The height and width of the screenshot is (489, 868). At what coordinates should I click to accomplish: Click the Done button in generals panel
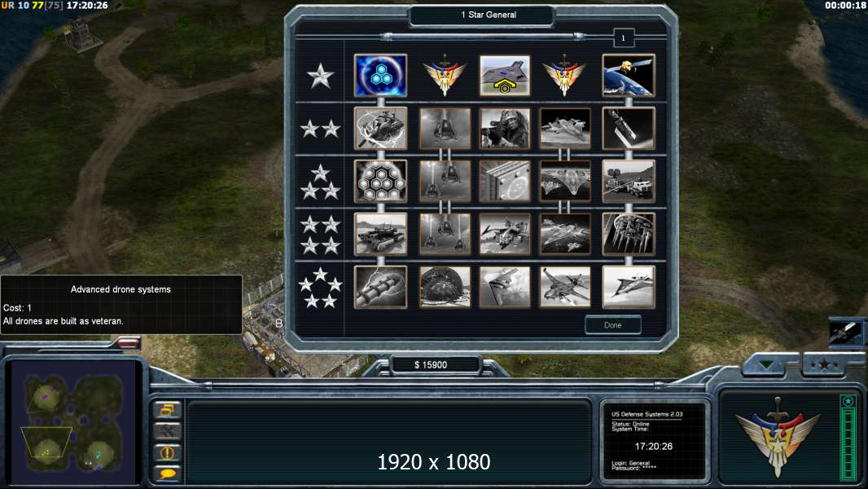(x=613, y=325)
